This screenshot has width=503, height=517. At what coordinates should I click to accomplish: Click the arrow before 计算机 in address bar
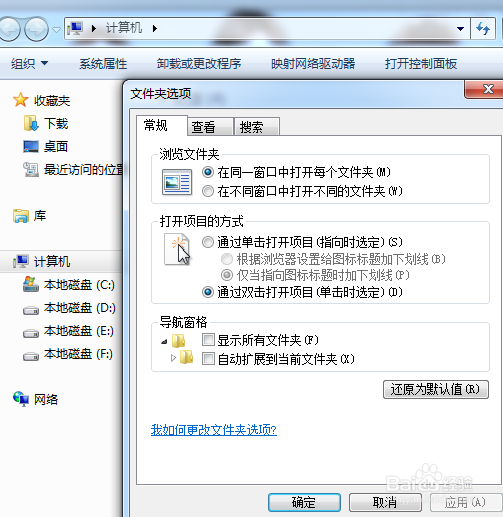click(x=94, y=29)
